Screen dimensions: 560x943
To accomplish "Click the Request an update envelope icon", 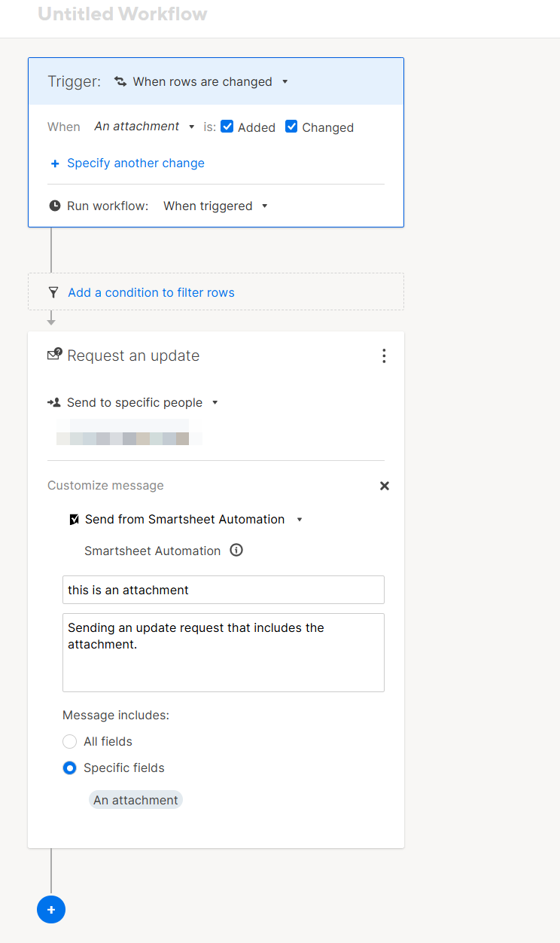I will pos(54,355).
